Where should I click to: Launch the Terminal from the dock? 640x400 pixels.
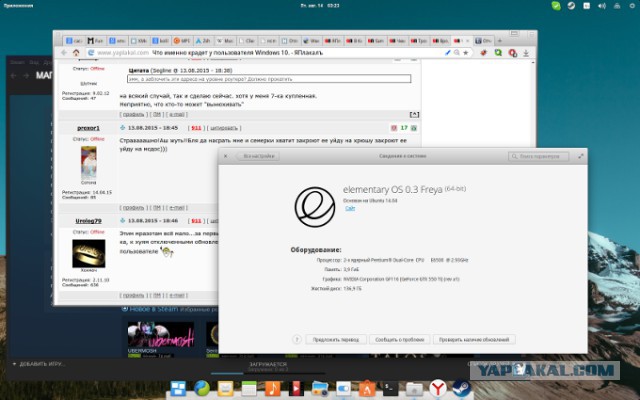pyautogui.click(x=390, y=388)
